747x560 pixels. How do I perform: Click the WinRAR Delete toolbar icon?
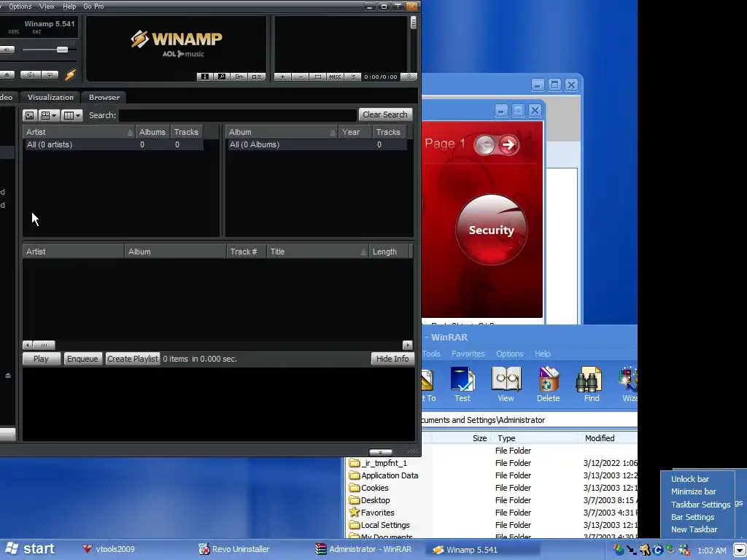coord(549,385)
